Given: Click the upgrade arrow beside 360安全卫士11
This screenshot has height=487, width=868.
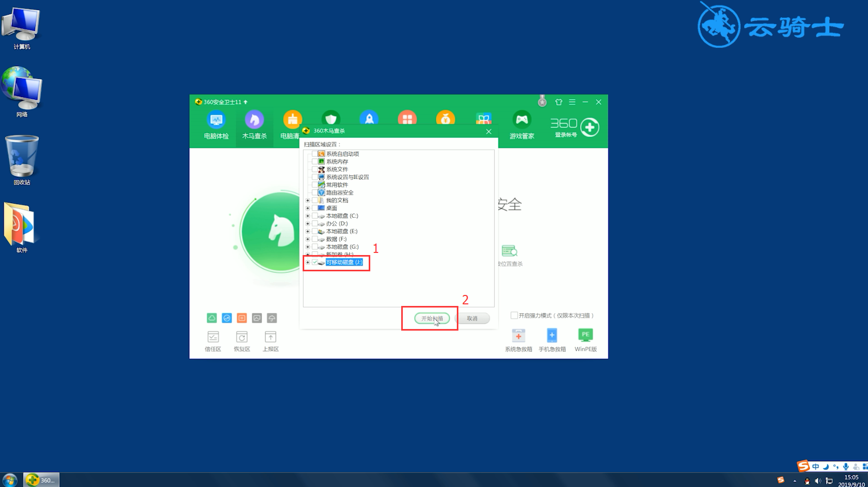Looking at the screenshot, I should [245, 102].
